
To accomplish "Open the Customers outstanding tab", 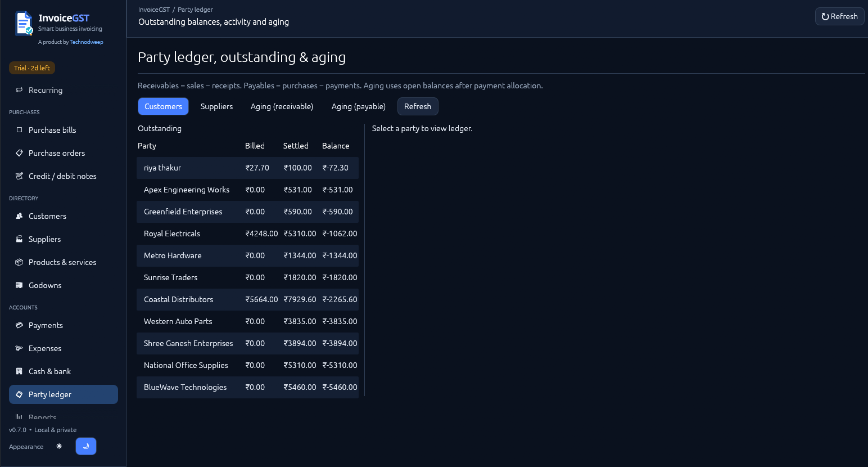I will pos(163,106).
